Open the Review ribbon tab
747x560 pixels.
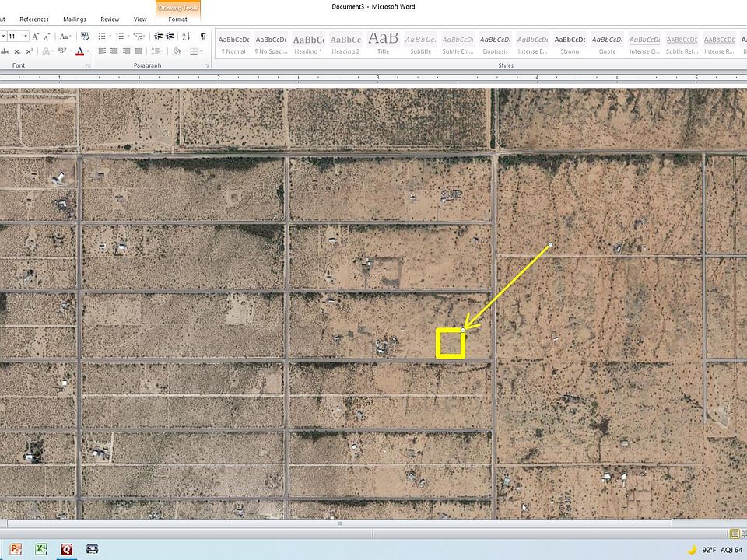pos(110,19)
